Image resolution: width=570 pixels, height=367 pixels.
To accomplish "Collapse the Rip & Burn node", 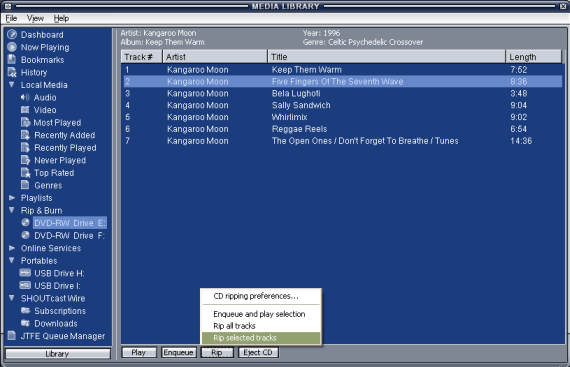I will pyautogui.click(x=12, y=210).
